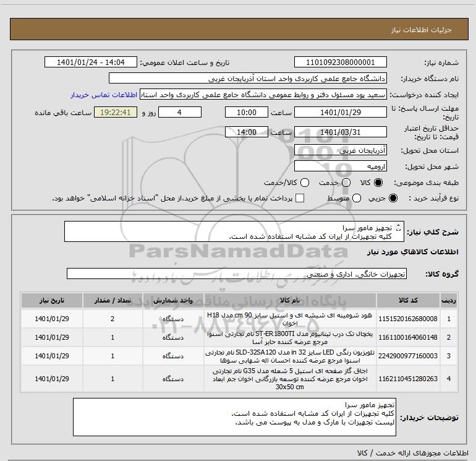Click the unit دستگاه in row 3
The width and height of the screenshot is (476, 461).
click(x=173, y=356)
